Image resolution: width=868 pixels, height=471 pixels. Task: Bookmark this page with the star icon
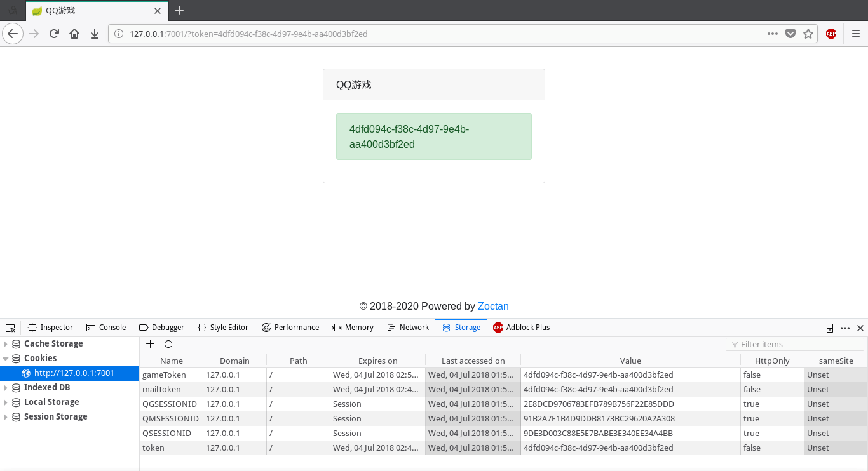point(808,34)
